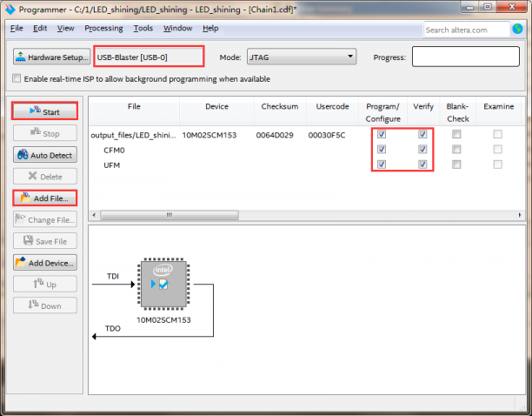Click the Delete button
This screenshot has height=416, width=532.
[45, 177]
